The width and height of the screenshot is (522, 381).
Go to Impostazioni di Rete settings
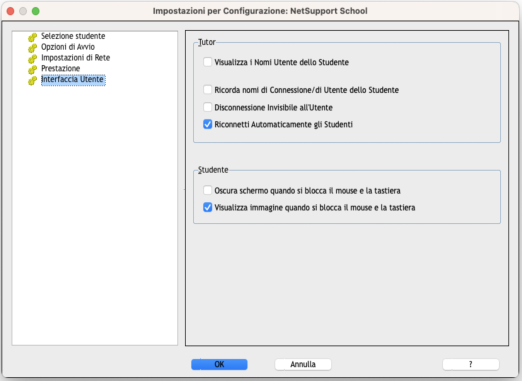tap(76, 58)
